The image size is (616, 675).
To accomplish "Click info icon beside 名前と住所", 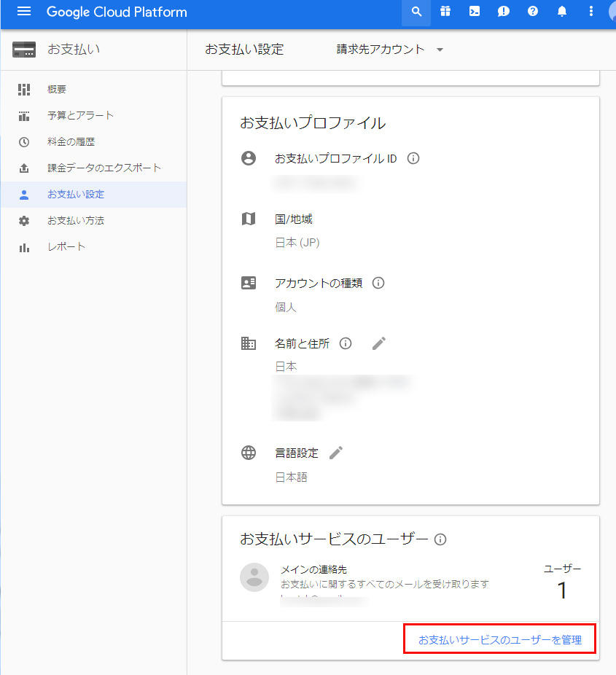I will [x=346, y=343].
